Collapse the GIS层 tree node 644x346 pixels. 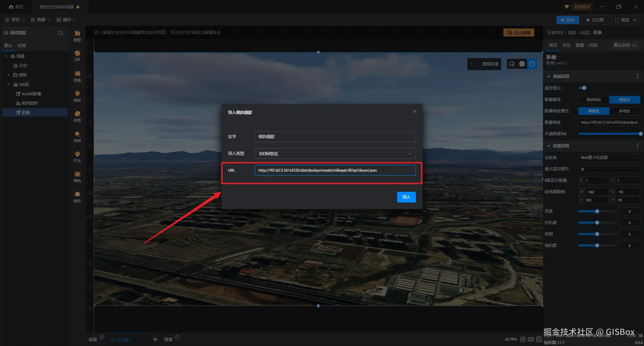pyautogui.click(x=9, y=84)
